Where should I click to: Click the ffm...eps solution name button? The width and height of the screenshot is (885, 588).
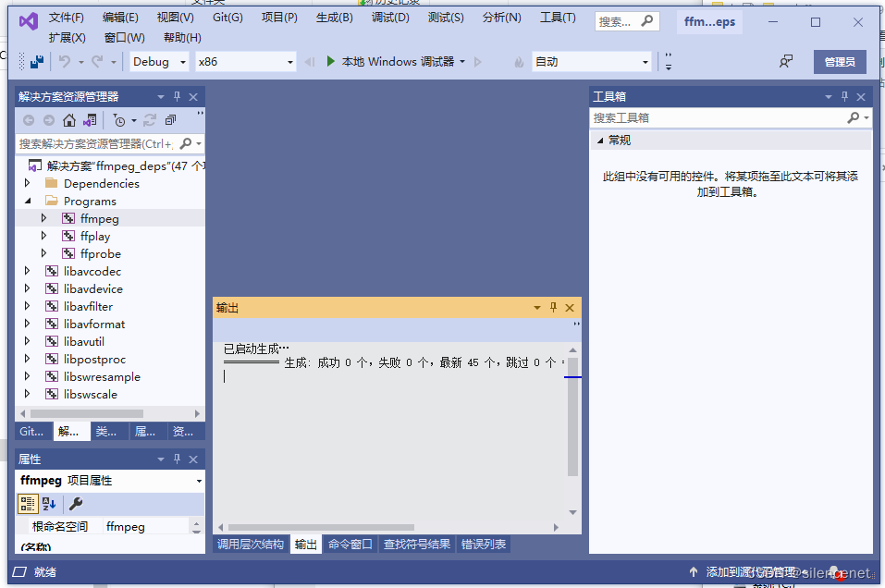click(709, 22)
